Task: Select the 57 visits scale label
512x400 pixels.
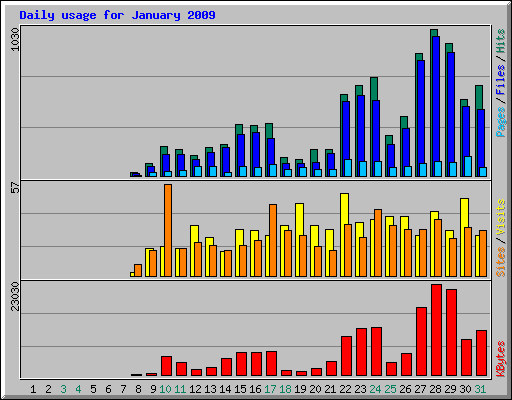Action: pyautogui.click(x=15, y=187)
